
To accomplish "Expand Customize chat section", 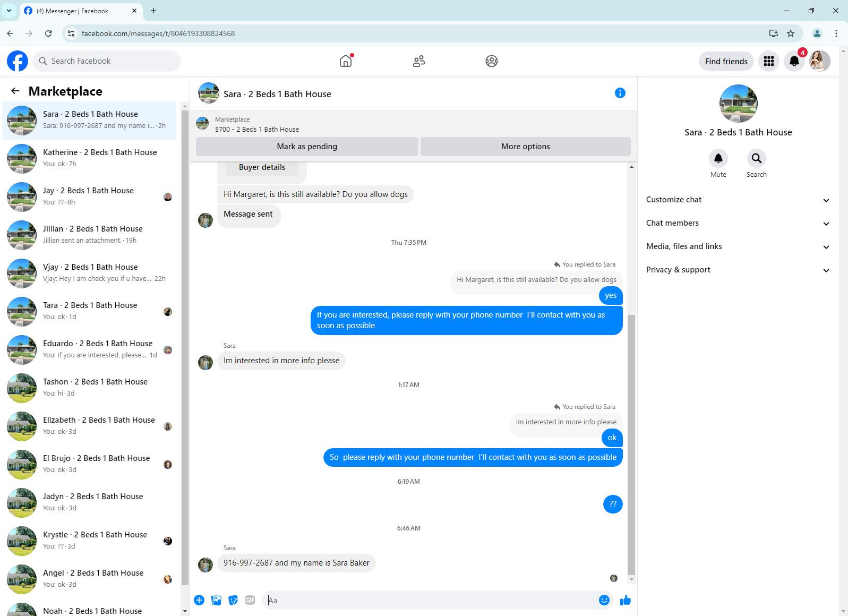I will pos(738,200).
